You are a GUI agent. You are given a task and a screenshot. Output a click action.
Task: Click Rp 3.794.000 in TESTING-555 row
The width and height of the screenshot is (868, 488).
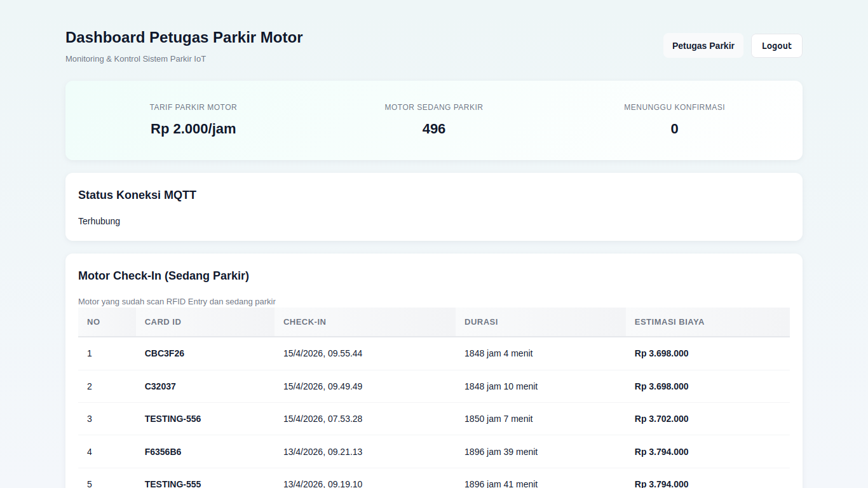tap(661, 484)
